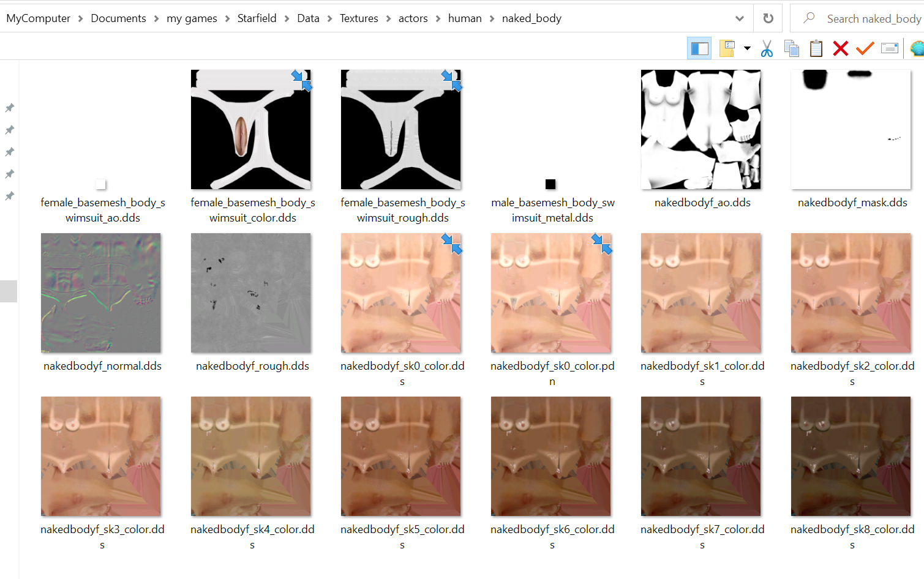Click the Copy documents icon

(792, 48)
